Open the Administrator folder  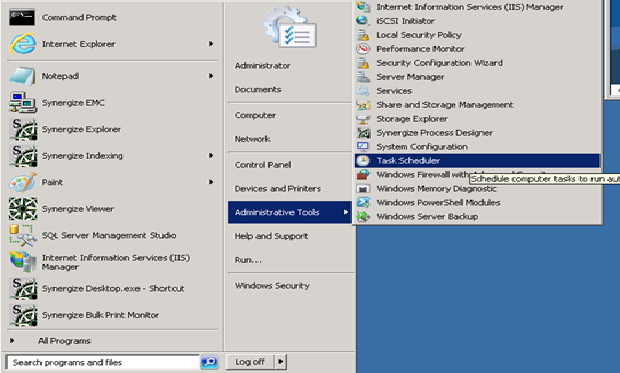(263, 66)
